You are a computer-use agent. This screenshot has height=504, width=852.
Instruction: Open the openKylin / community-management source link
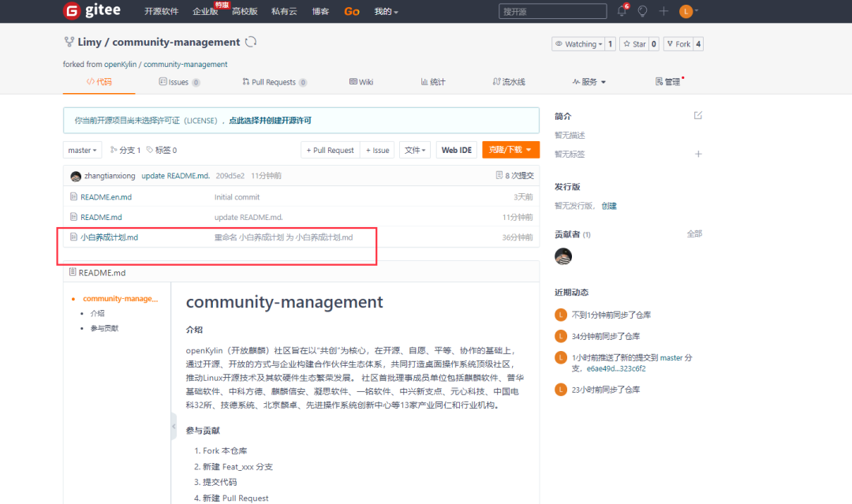166,64
